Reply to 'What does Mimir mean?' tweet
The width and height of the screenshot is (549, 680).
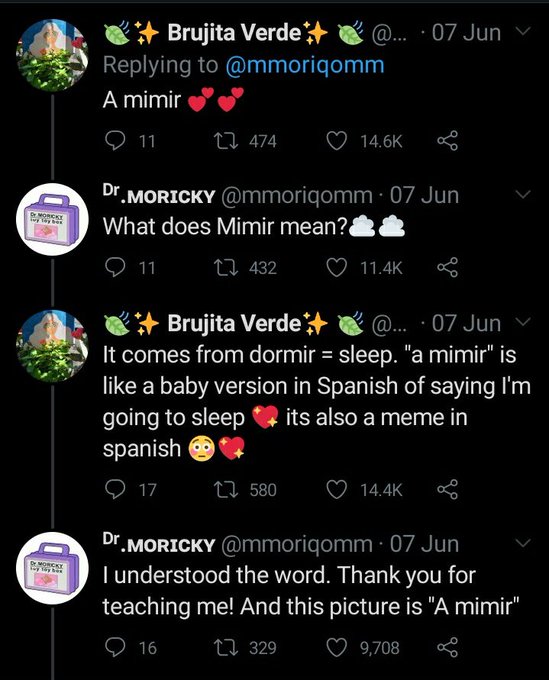coord(115,267)
